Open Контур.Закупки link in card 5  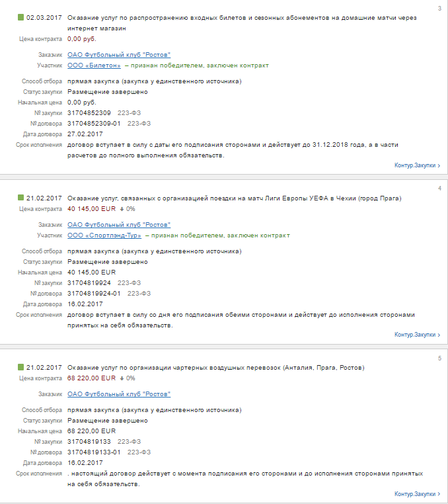tap(417, 494)
